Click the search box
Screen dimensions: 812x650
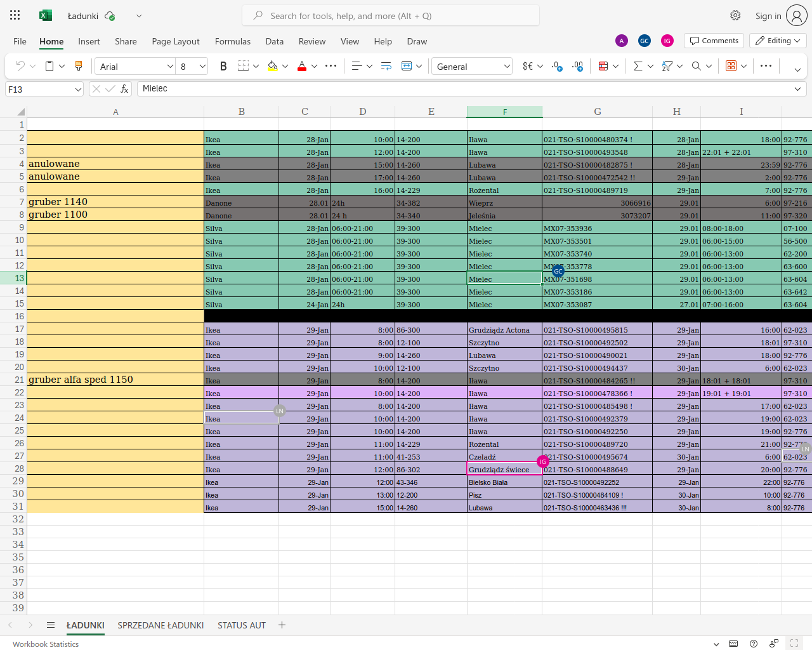pyautogui.click(x=391, y=16)
